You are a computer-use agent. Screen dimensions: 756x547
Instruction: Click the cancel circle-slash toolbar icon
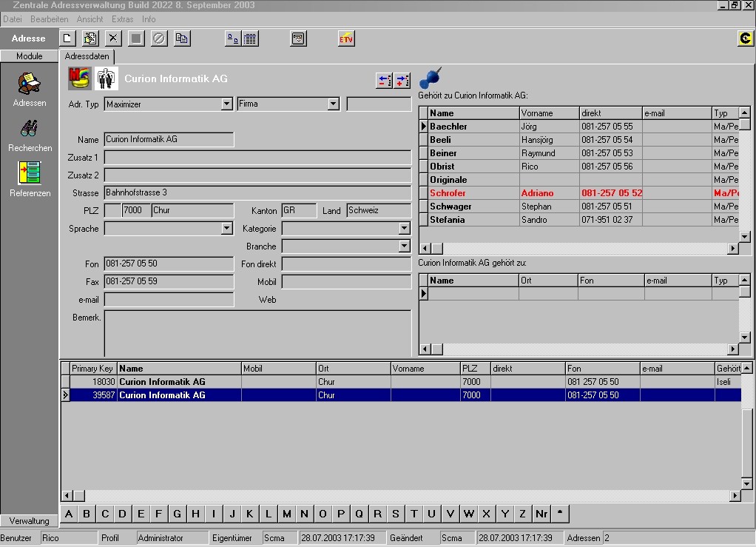point(159,38)
